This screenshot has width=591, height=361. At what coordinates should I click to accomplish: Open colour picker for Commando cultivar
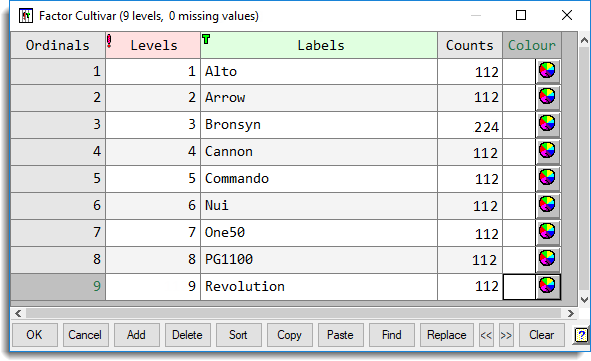coord(548,178)
